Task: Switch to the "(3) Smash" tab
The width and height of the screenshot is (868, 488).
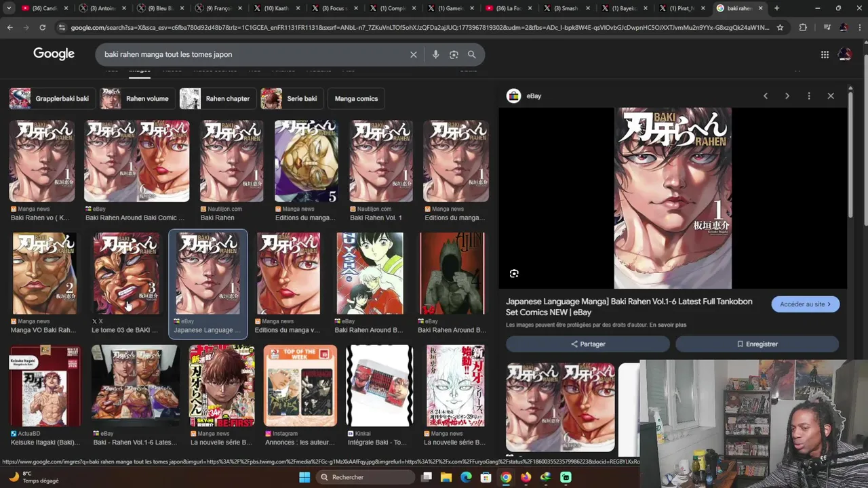Action: tap(566, 8)
